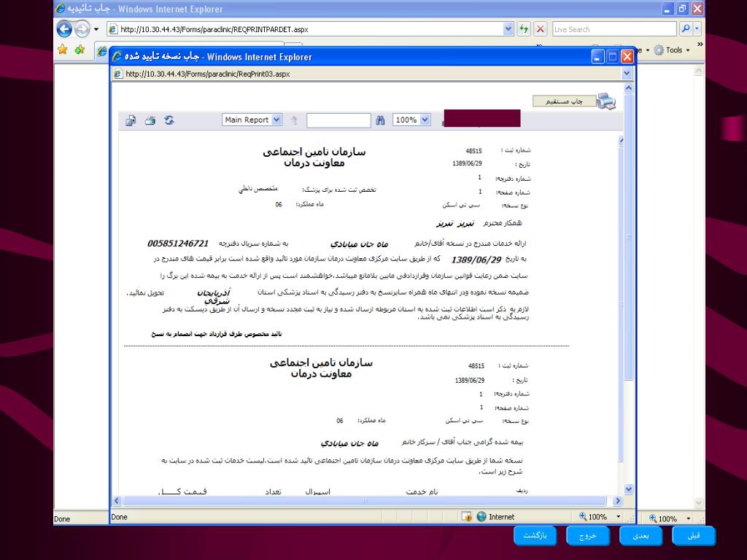Stop loading with the red X icon
Viewport: 747px width, 560px height.
coord(541,29)
